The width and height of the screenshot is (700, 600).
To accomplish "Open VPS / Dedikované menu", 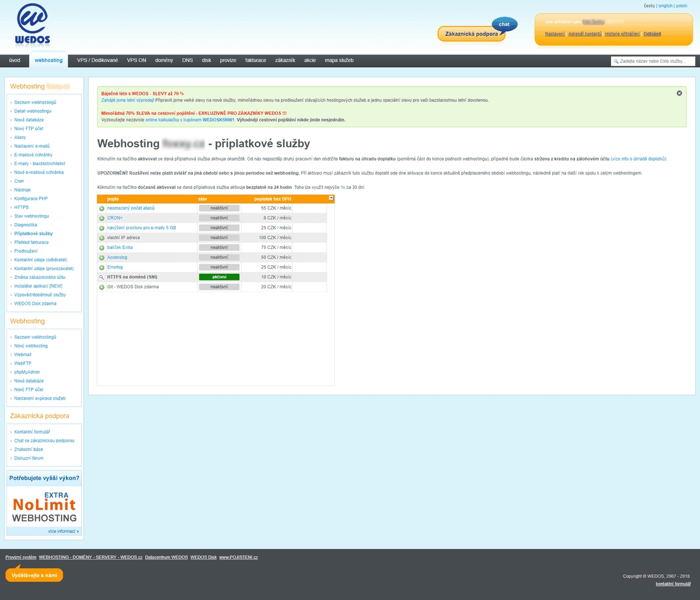I will coord(97,60).
